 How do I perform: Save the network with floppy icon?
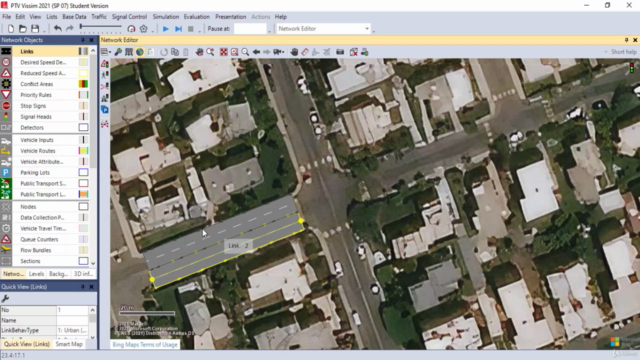coord(35,29)
